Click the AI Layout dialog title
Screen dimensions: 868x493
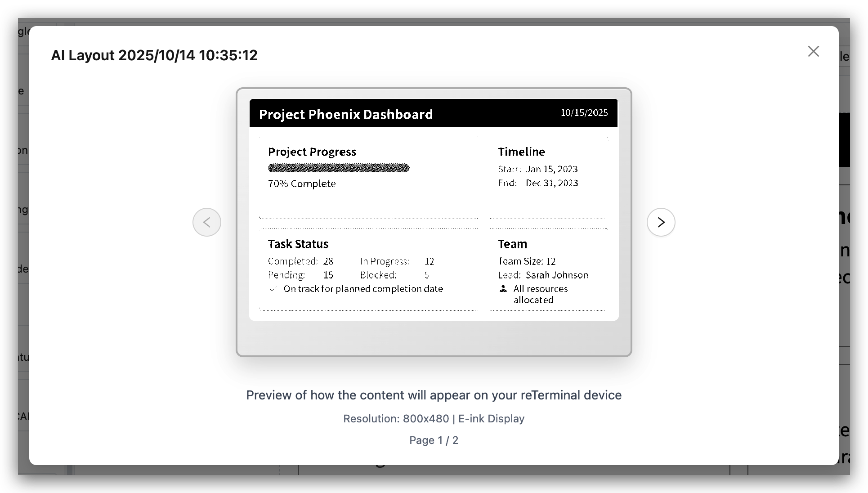154,55
